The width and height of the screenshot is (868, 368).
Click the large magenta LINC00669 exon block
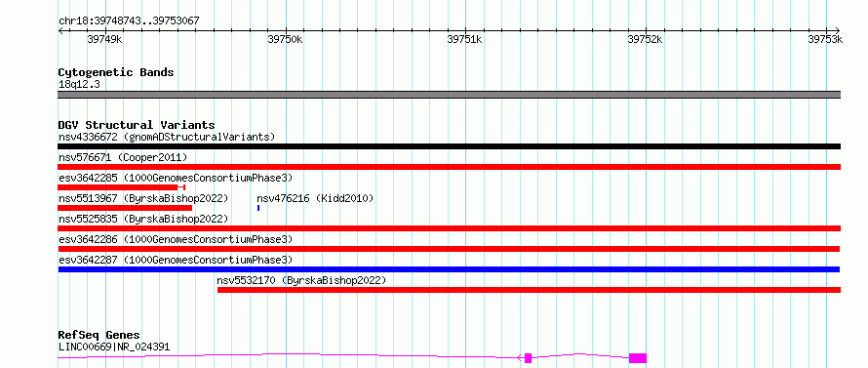pyautogui.click(x=638, y=358)
